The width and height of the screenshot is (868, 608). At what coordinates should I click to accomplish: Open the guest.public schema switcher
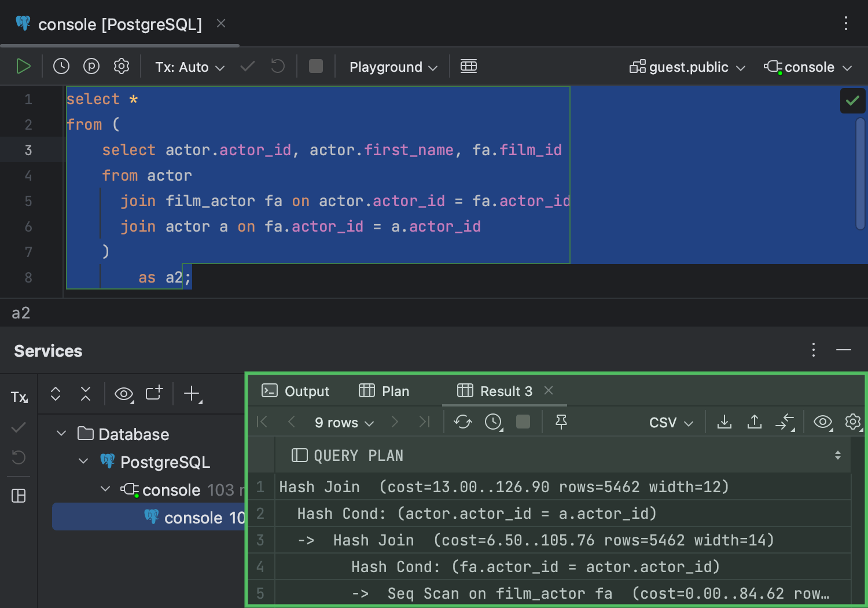coord(687,67)
